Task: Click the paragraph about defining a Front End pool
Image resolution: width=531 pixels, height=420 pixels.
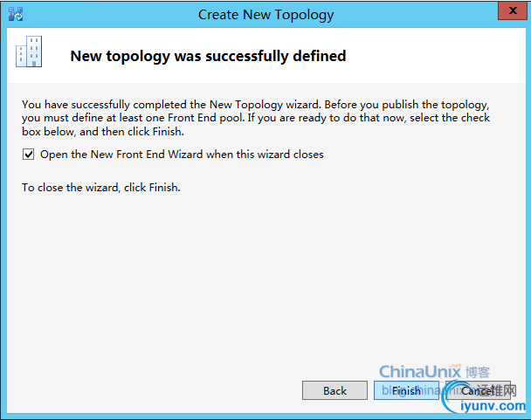Action: (x=256, y=118)
